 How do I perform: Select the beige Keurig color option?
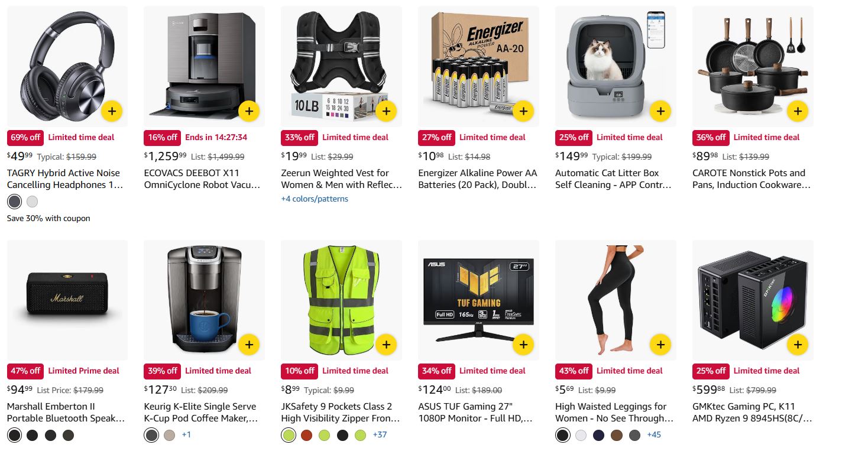pos(170,436)
